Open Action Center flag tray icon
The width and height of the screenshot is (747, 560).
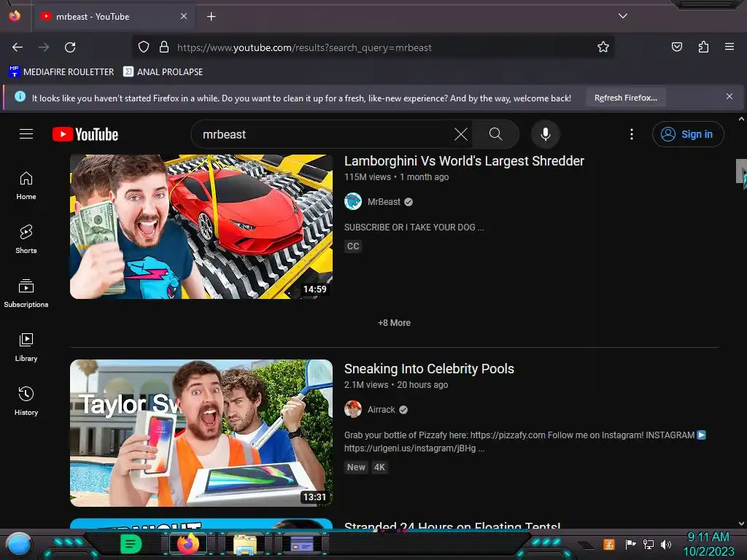pos(630,544)
